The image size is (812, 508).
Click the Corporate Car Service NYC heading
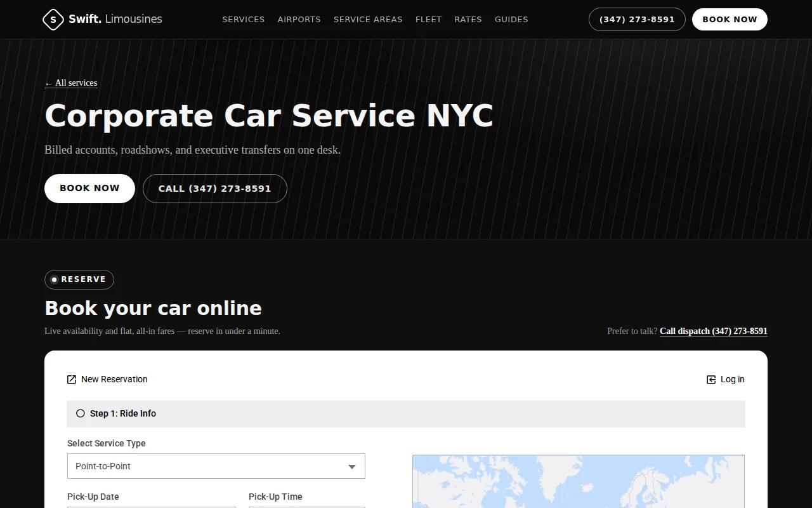(x=269, y=116)
